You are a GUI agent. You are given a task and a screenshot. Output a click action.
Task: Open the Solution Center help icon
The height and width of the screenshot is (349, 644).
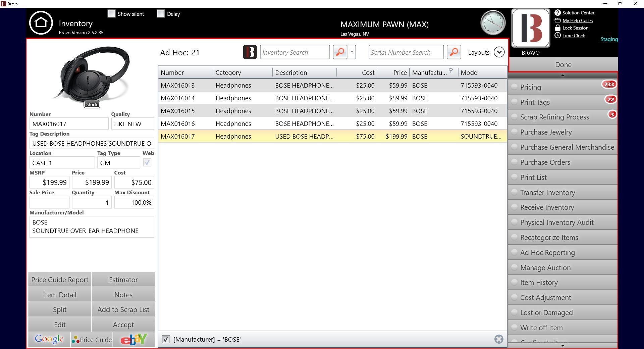coord(557,13)
